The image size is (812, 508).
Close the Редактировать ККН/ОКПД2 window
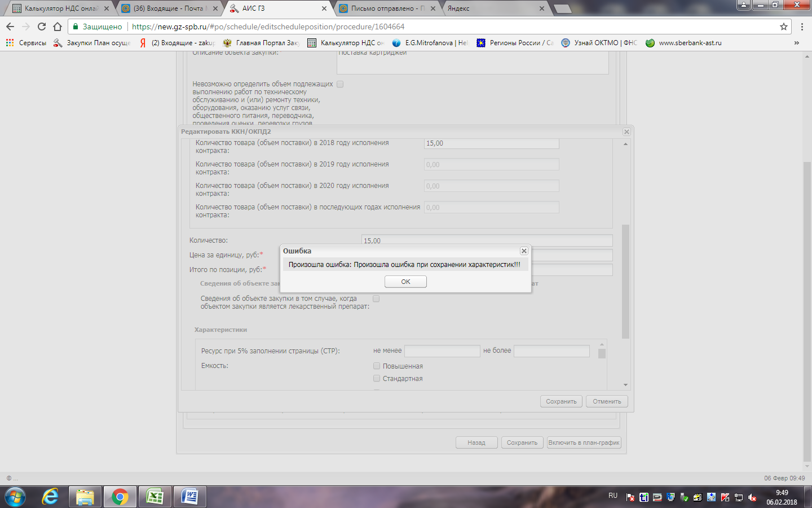626,132
